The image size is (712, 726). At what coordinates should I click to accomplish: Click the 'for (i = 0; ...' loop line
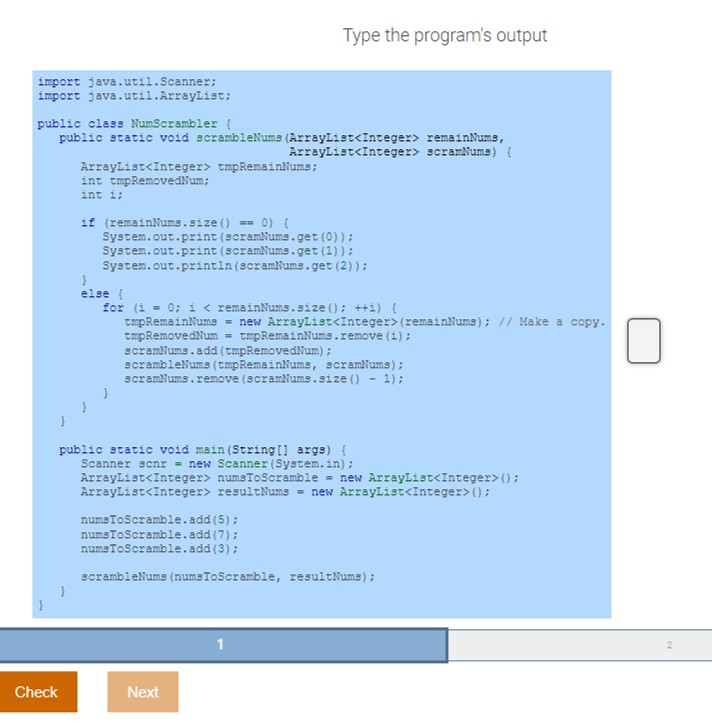[x=250, y=308]
